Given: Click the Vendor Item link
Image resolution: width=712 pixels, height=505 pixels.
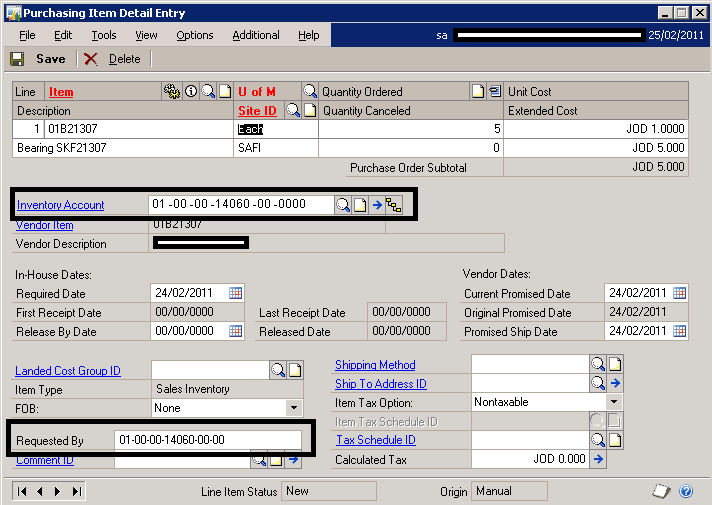Looking at the screenshot, I should coord(44,225).
